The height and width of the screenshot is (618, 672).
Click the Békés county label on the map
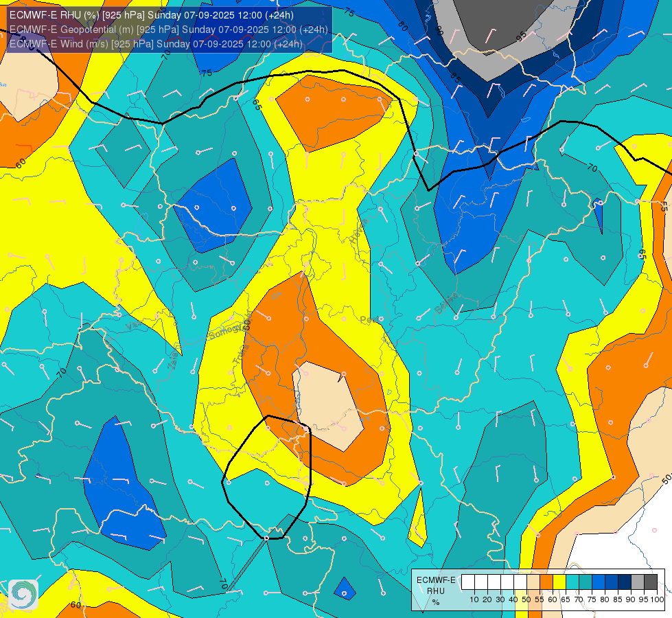[445, 304]
